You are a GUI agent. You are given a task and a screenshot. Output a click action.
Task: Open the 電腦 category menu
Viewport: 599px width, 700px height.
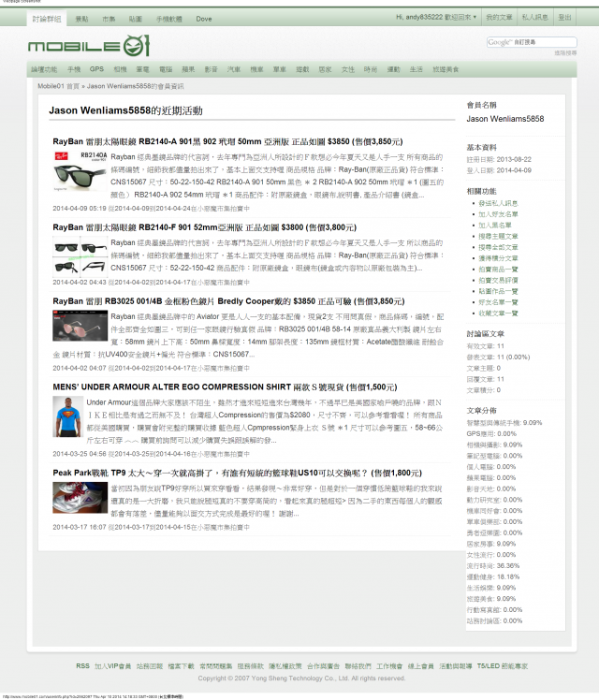[x=166, y=69]
